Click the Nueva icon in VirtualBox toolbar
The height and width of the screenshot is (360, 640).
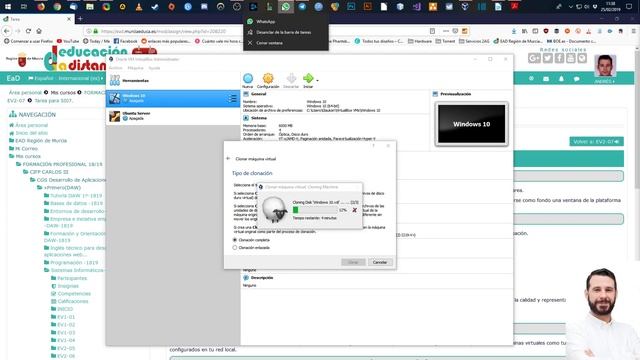[x=248, y=78]
